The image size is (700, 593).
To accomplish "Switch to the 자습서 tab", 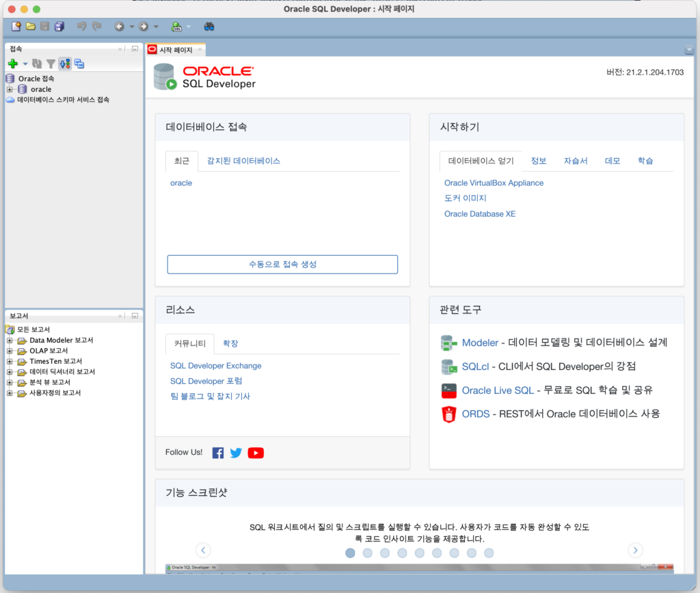I will pos(576,161).
